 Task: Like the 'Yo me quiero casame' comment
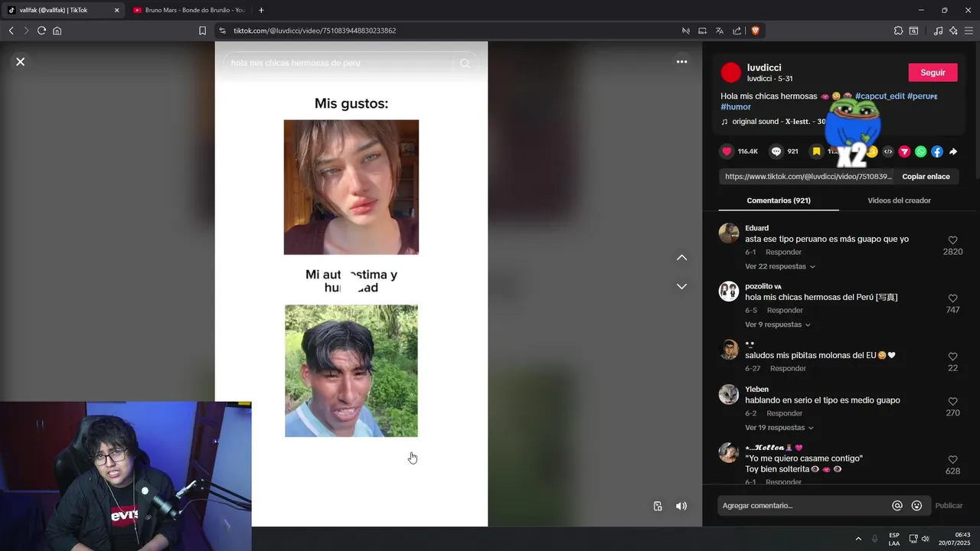tap(952, 460)
